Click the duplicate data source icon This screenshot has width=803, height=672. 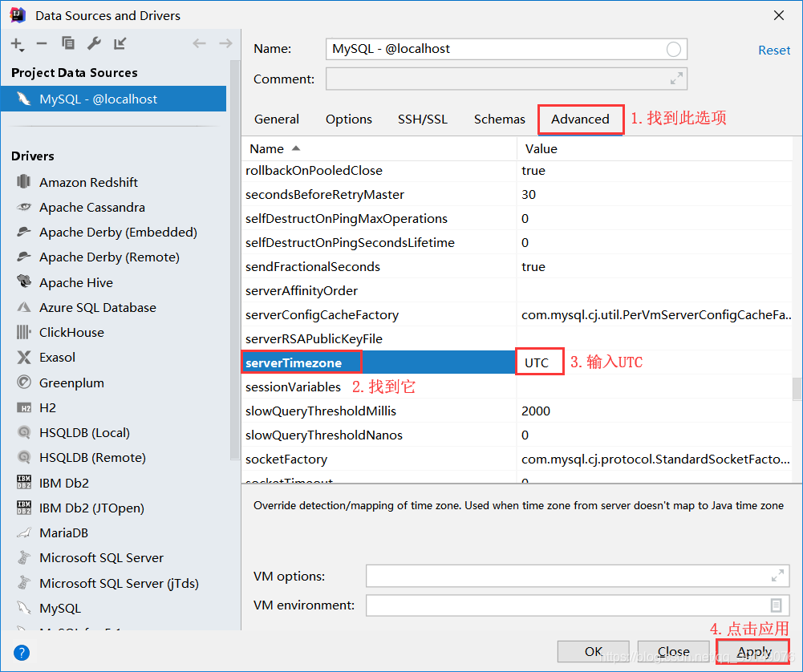coord(67,43)
